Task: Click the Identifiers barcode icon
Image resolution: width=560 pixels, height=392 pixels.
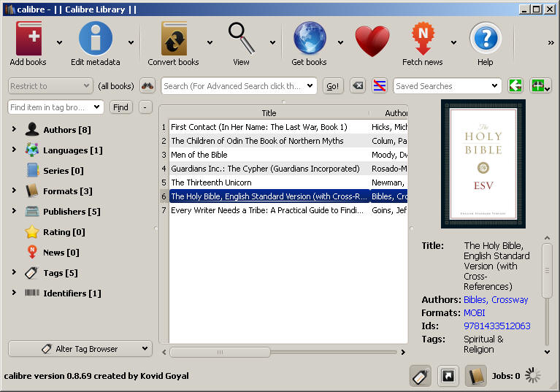Action: (x=32, y=293)
